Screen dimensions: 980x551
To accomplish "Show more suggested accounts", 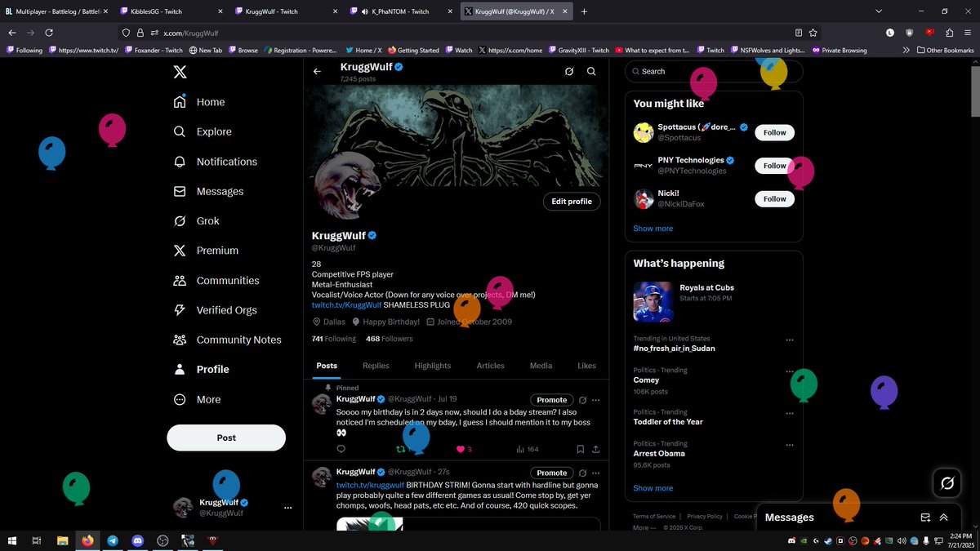I will point(653,229).
